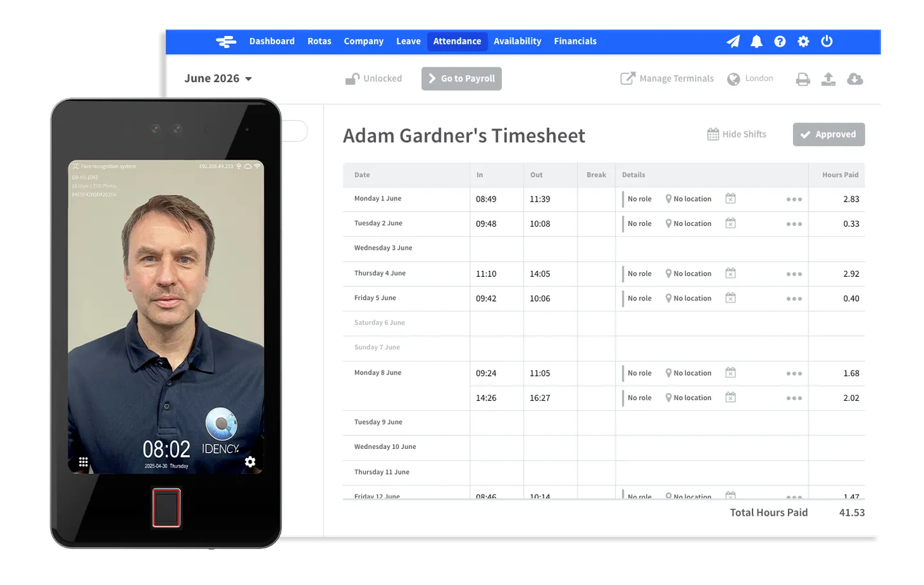The image size is (924, 585).
Task: Click calendar icon in Friday 5 June row
Action: [730, 298]
